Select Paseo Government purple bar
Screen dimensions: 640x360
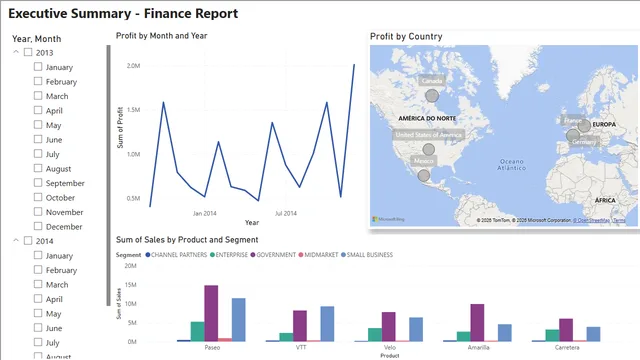coord(211,313)
